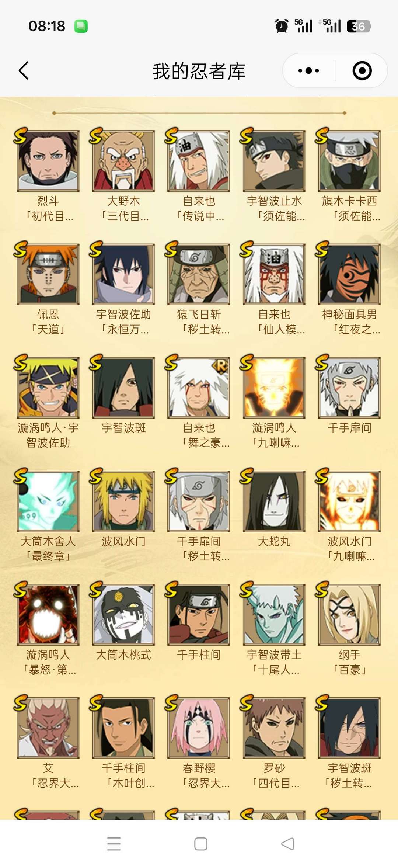Tap the 罗砂 ninja name label
This screenshot has width=398, height=868.
(x=274, y=768)
